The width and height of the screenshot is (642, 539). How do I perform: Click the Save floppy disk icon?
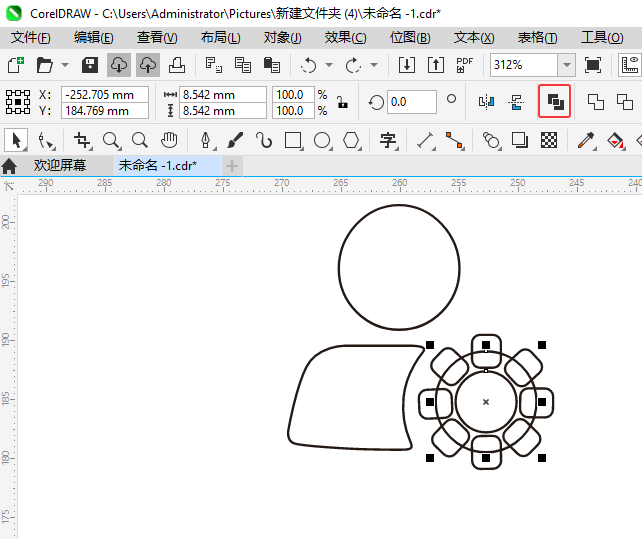(89, 65)
